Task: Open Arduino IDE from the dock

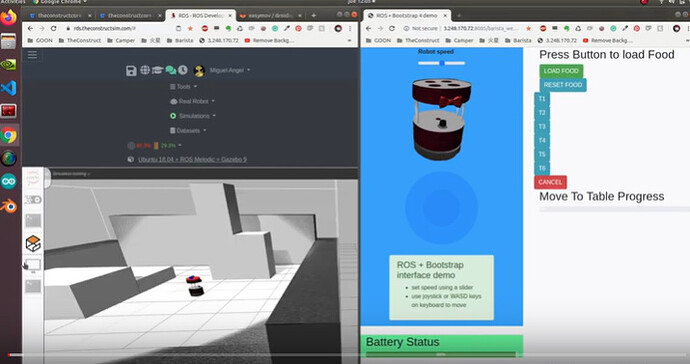Action: (x=9, y=181)
